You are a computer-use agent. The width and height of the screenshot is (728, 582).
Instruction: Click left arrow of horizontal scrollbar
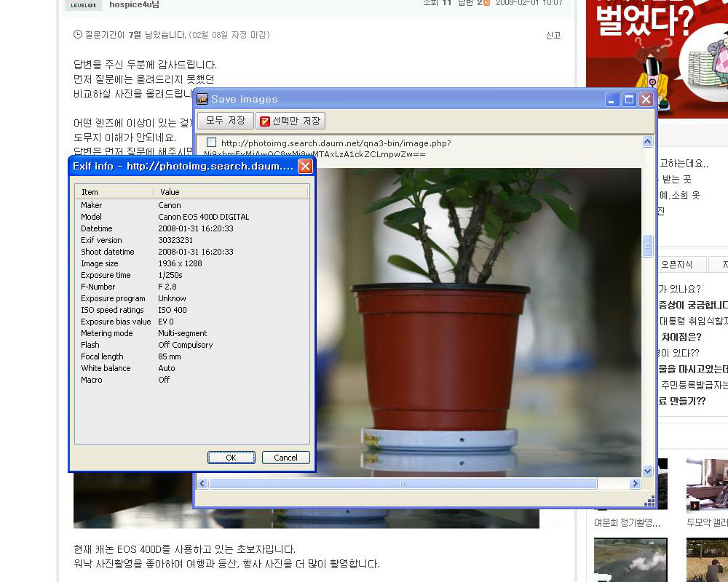tap(203, 484)
